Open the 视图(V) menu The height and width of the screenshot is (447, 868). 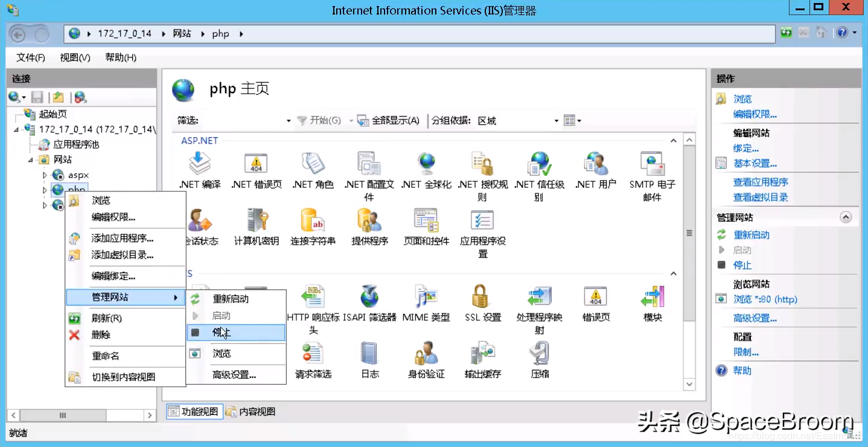pyautogui.click(x=75, y=57)
